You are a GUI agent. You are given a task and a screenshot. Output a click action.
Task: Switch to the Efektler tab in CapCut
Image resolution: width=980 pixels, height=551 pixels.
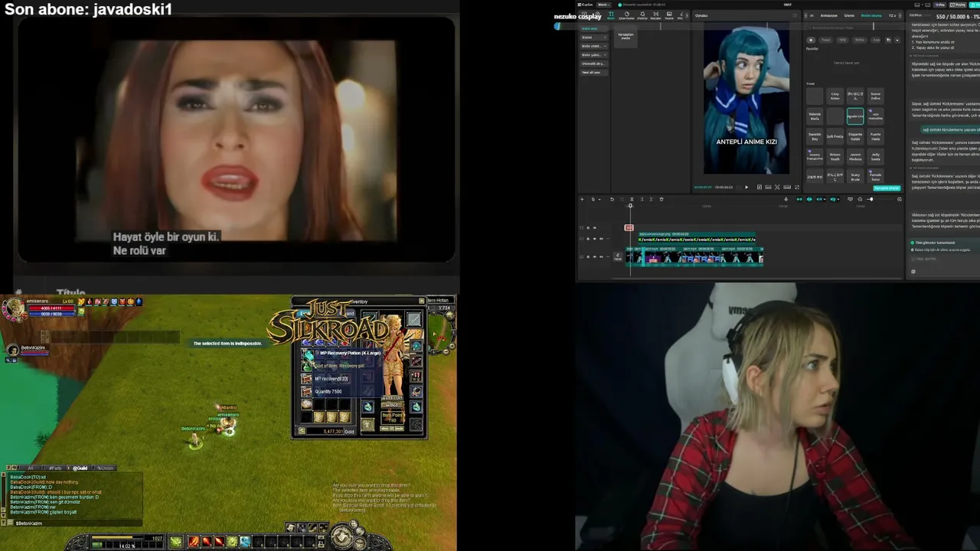pyautogui.click(x=642, y=15)
